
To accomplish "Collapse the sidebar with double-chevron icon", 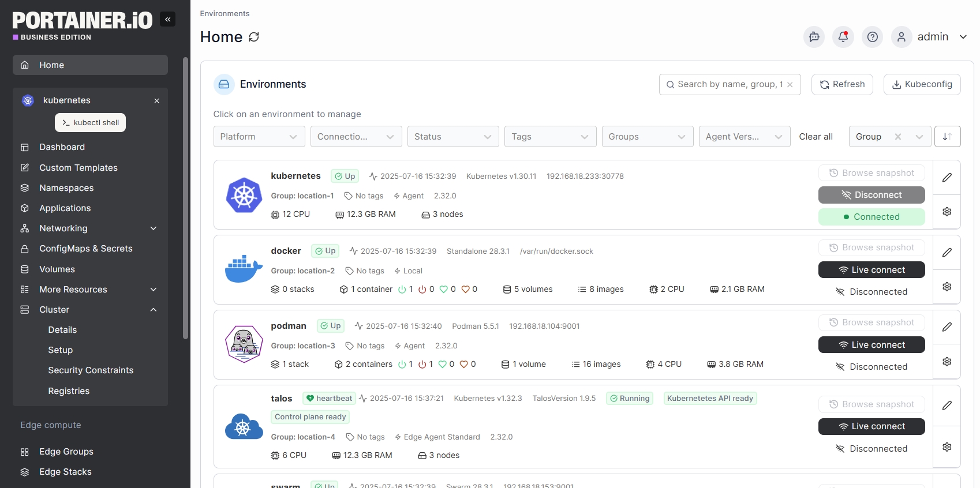I will (x=167, y=19).
